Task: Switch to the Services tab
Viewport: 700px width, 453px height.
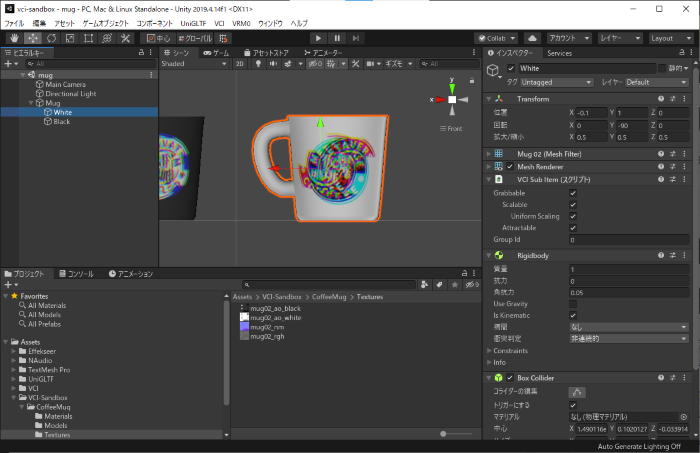Action: point(559,53)
